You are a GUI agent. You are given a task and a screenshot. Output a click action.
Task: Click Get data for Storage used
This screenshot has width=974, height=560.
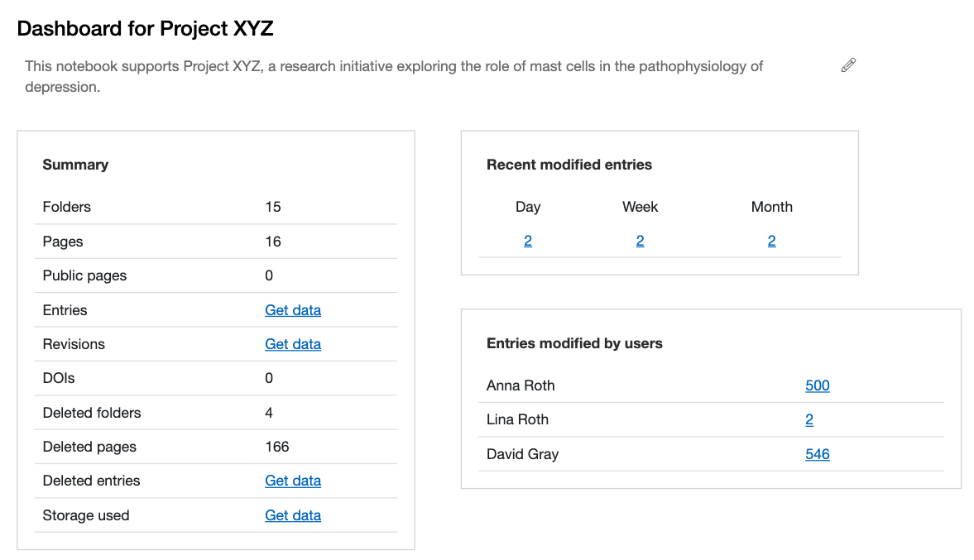click(x=293, y=515)
